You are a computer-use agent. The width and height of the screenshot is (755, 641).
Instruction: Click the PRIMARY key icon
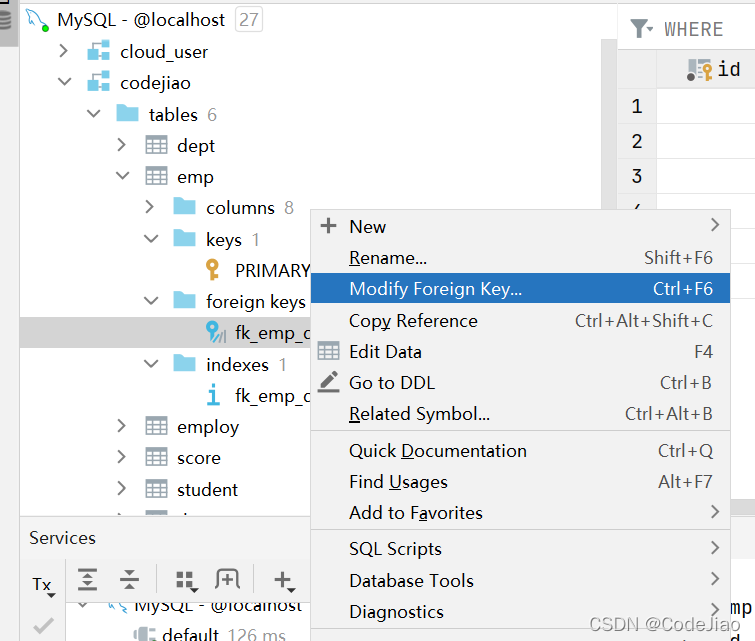point(212,270)
